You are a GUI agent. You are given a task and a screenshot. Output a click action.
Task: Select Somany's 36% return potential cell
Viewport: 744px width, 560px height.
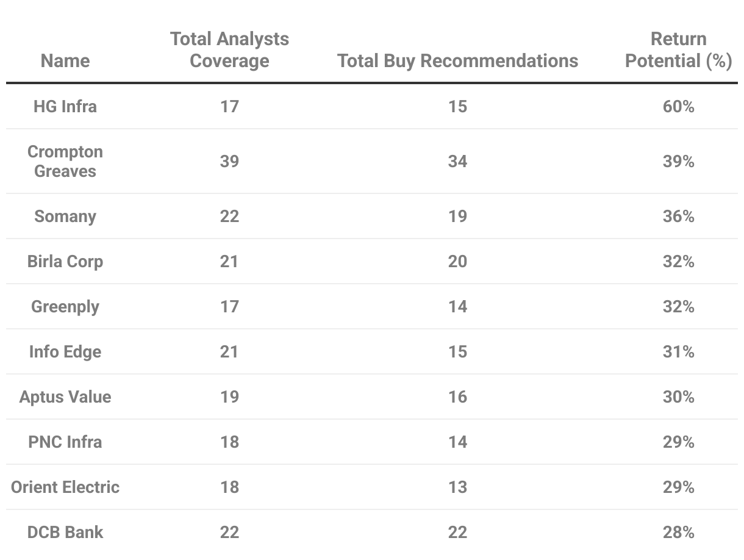[x=678, y=217]
